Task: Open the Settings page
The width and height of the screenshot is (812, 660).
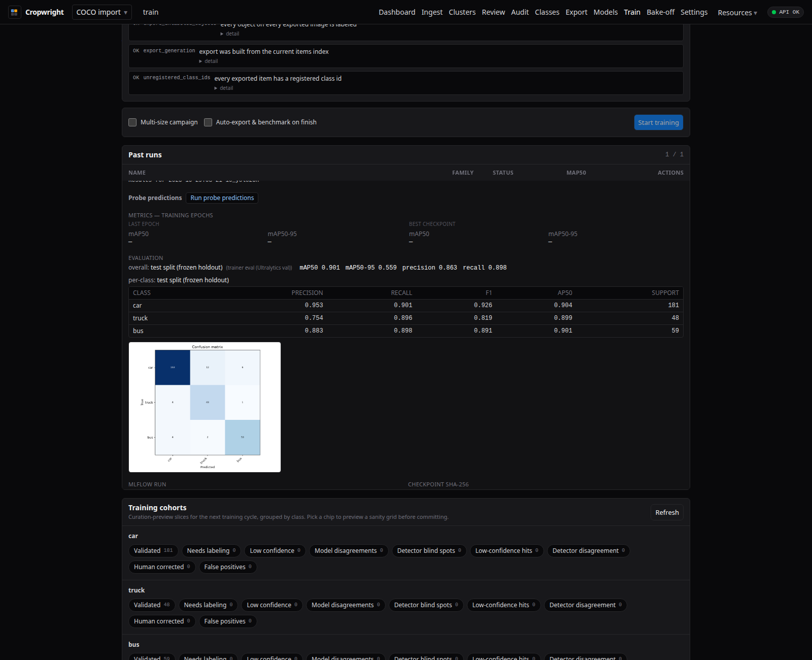Action: pos(694,12)
